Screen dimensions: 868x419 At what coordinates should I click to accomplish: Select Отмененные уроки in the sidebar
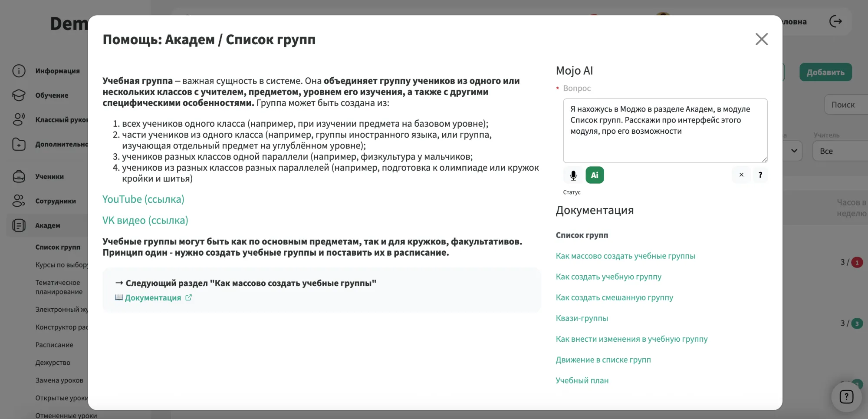pos(66,416)
